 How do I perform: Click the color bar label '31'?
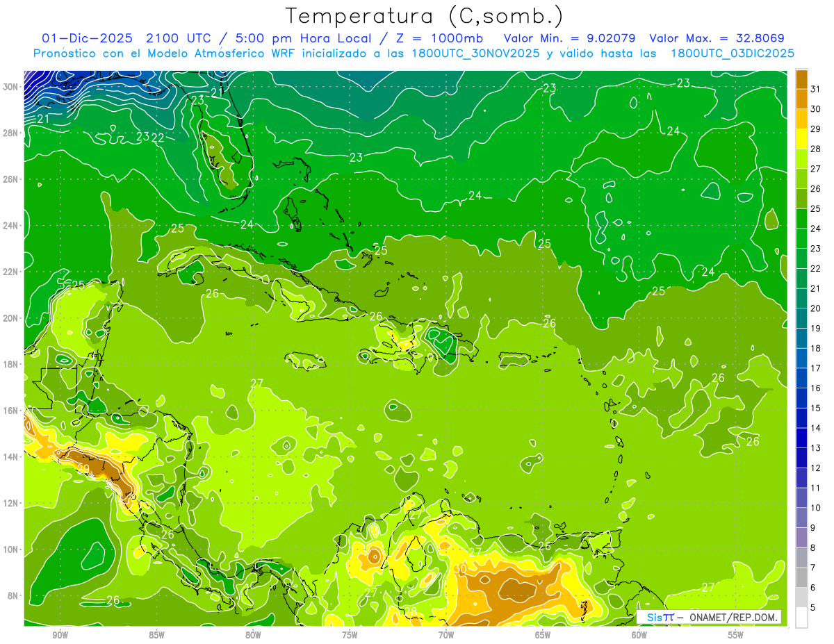pos(816,89)
